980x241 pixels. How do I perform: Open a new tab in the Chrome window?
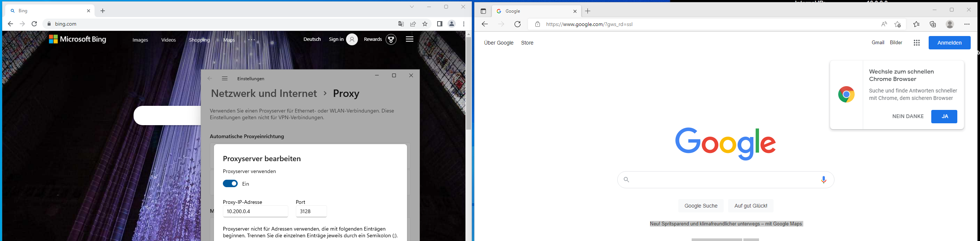tap(103, 11)
